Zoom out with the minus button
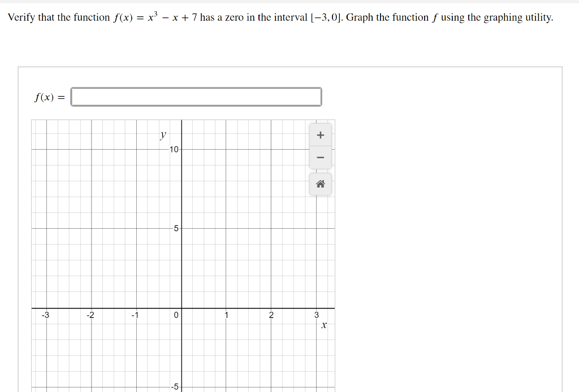The height and width of the screenshot is (392, 579). (320, 158)
